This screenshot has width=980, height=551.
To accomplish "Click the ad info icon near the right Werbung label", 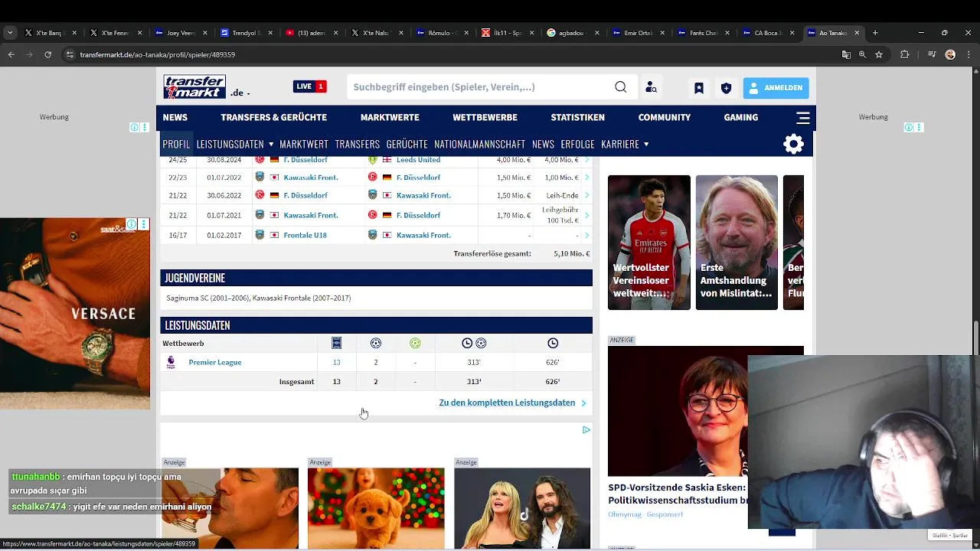I will click(908, 128).
